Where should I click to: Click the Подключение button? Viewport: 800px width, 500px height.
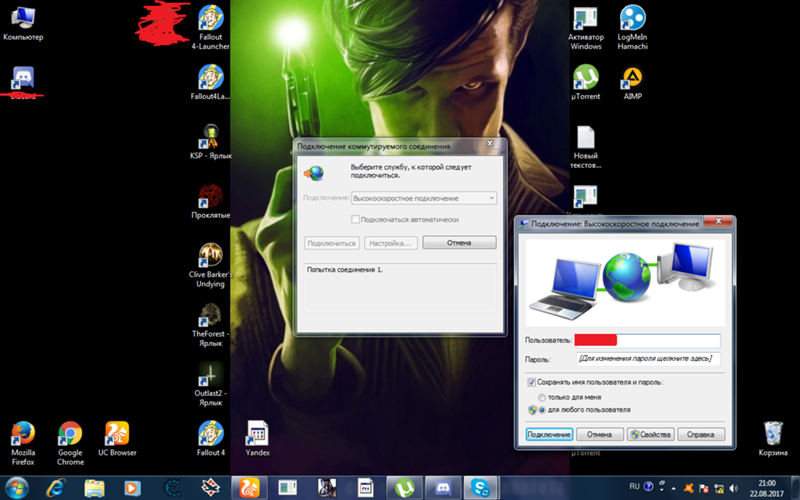[549, 434]
